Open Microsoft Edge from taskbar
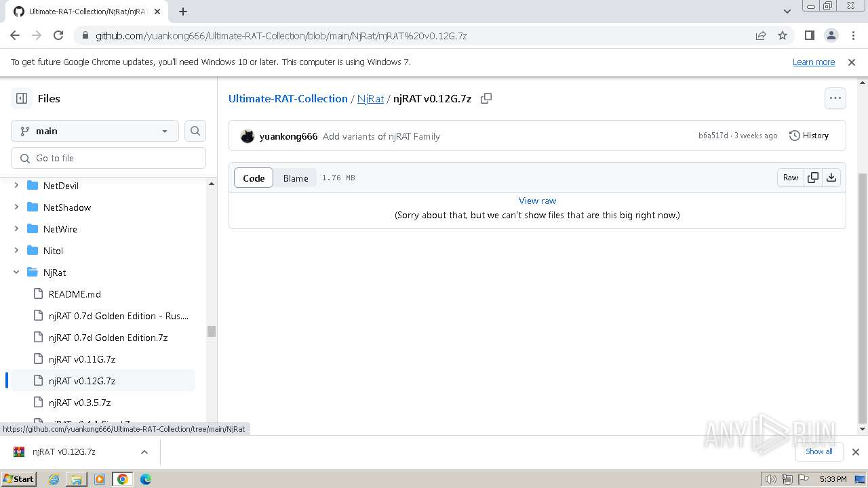The image size is (868, 488). 146,479
